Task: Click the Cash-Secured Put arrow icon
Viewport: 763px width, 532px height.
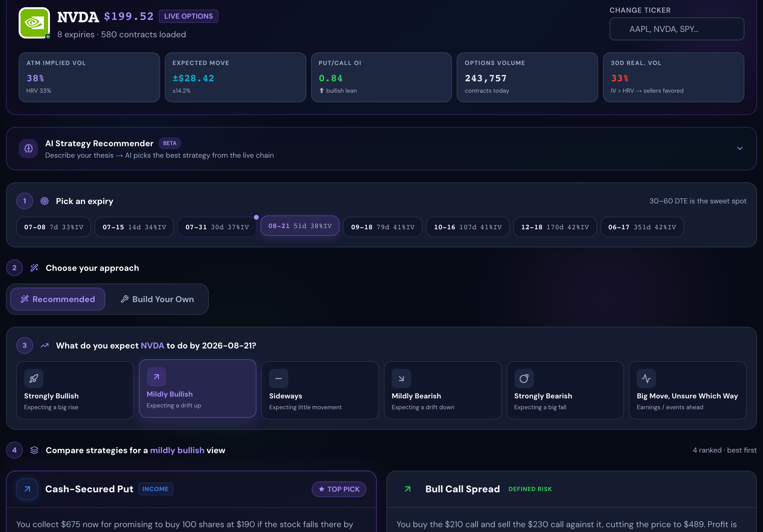Action: [x=27, y=489]
